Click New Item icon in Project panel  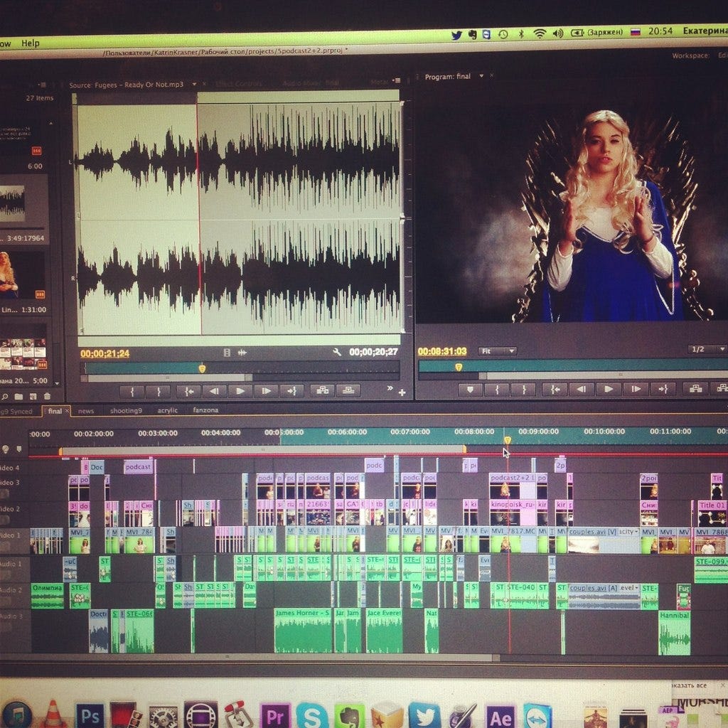(33, 397)
